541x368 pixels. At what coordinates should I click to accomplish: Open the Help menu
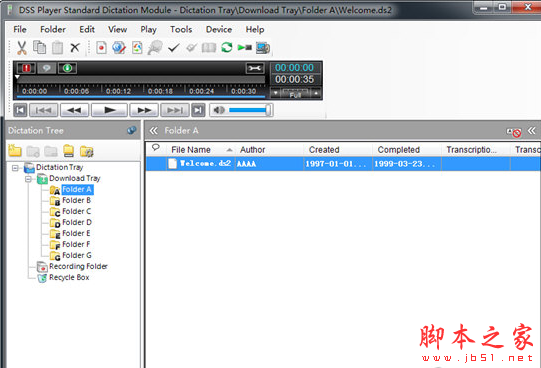pyautogui.click(x=255, y=30)
